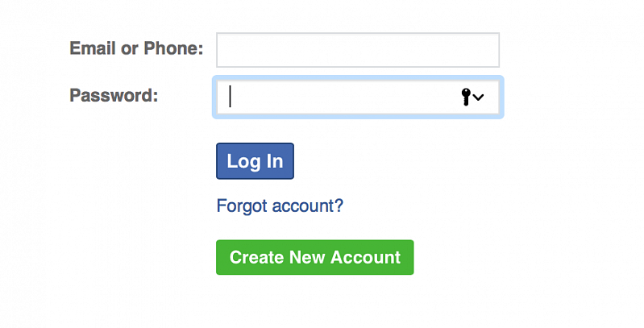
Task: Click the "Password:" label text
Action: (114, 96)
